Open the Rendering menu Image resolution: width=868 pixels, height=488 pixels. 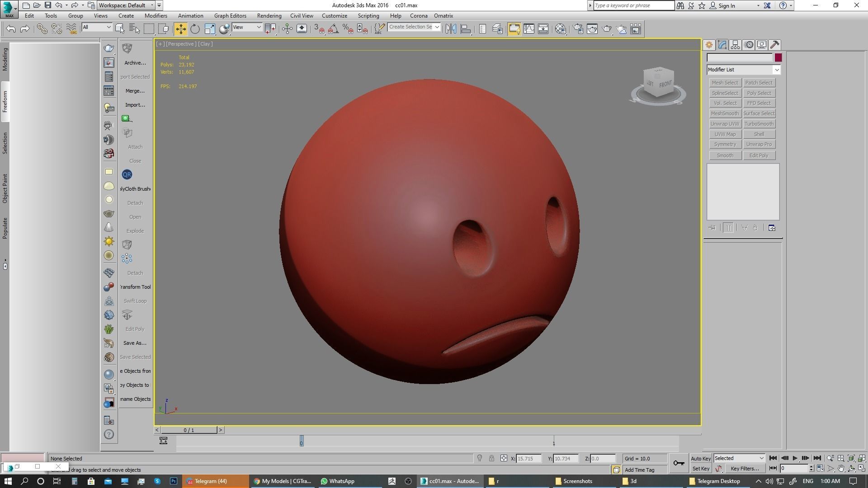[269, 16]
